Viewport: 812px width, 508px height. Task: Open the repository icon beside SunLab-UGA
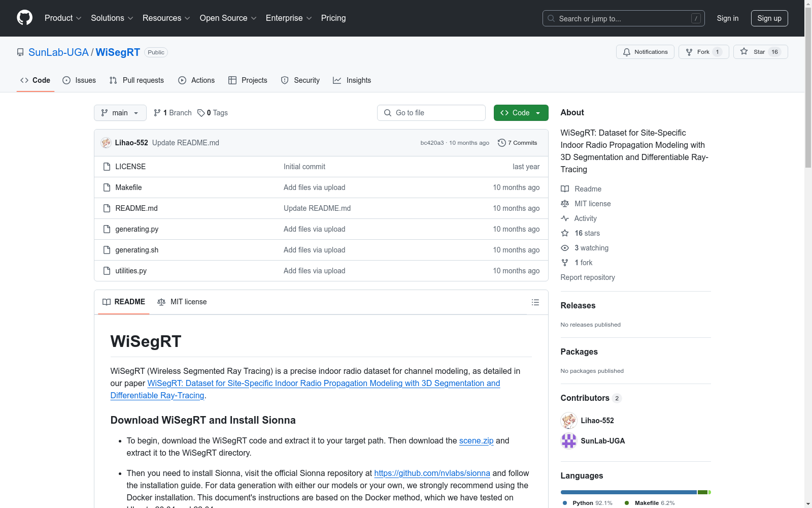[20, 52]
